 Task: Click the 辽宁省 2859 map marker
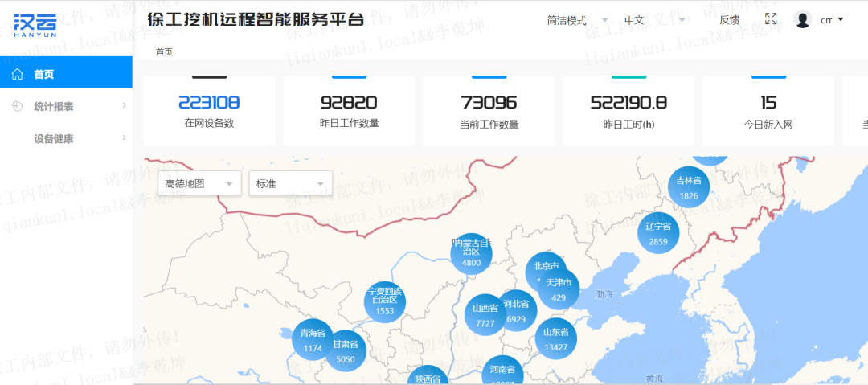coord(658,233)
